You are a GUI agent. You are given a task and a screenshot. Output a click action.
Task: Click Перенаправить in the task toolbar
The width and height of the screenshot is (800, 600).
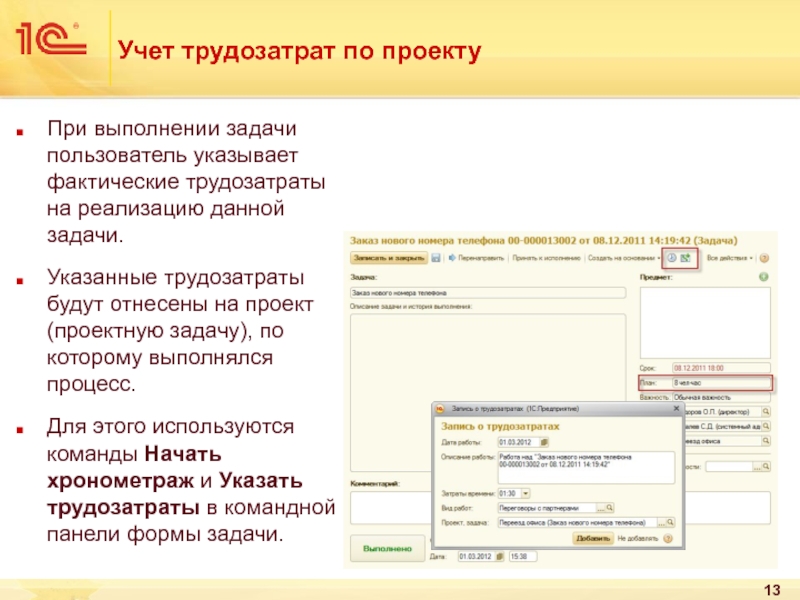pos(477,258)
